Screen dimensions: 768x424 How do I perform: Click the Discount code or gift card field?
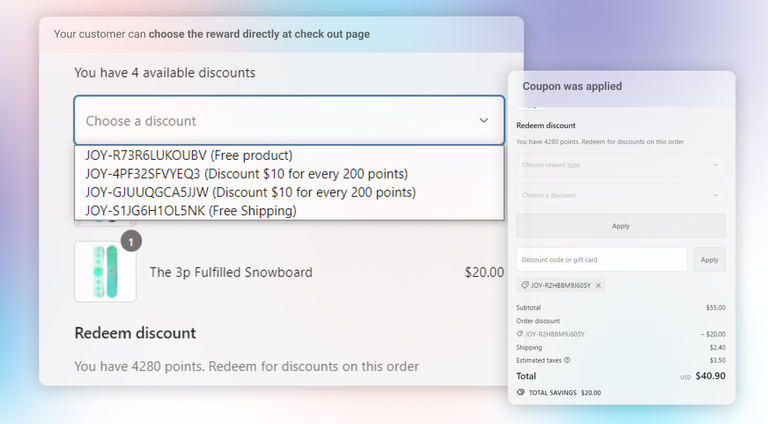601,260
